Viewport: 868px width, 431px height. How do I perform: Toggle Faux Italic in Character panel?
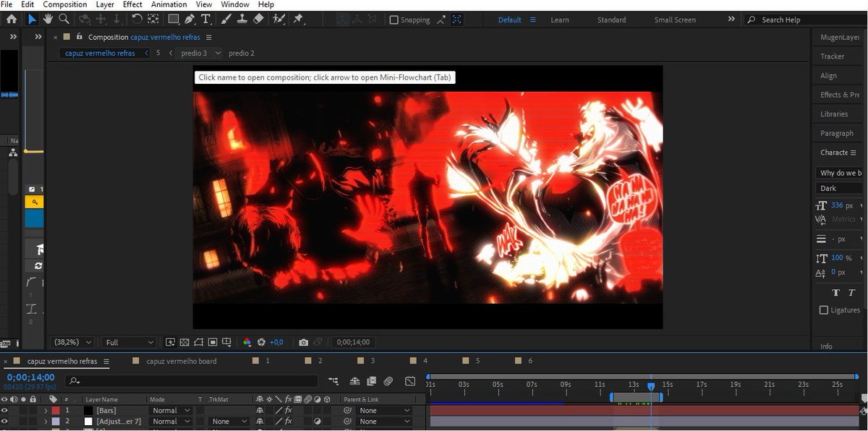(851, 292)
